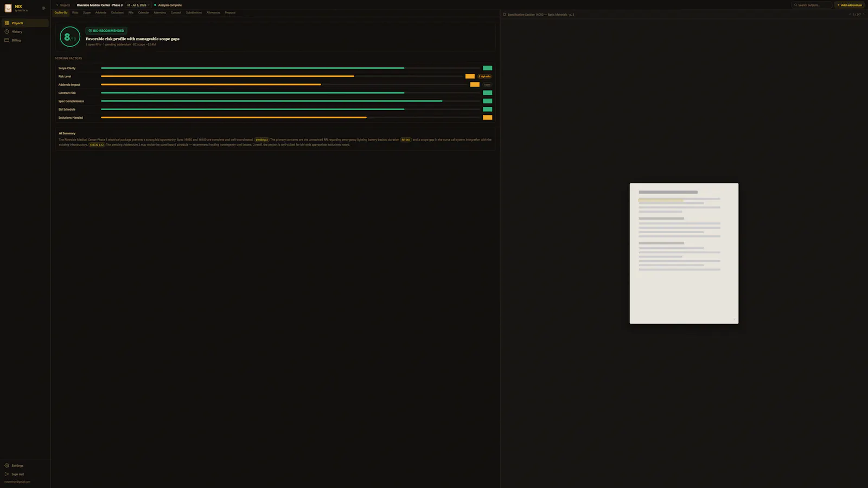Click the NIX app logo
Screen dimensions: 868x488
8,8
